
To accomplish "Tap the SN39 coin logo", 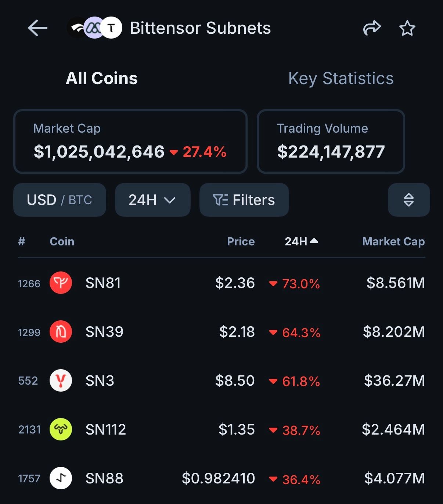I will tap(61, 332).
